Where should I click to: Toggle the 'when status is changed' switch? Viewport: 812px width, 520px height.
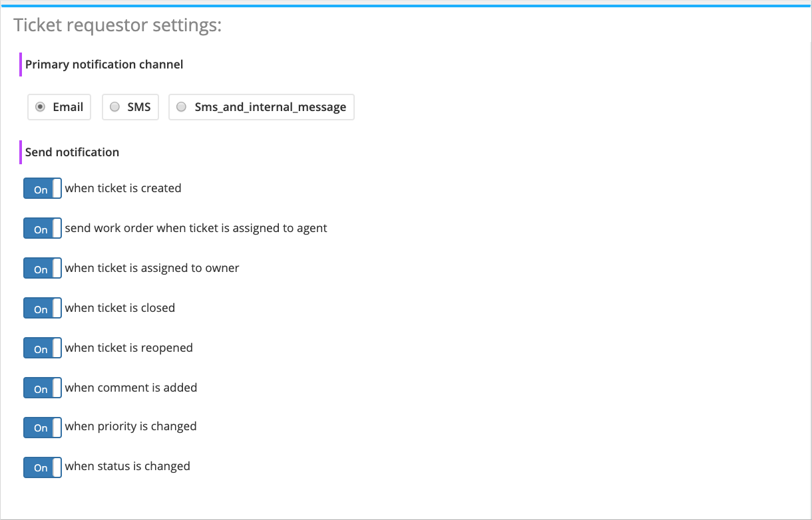pos(43,467)
